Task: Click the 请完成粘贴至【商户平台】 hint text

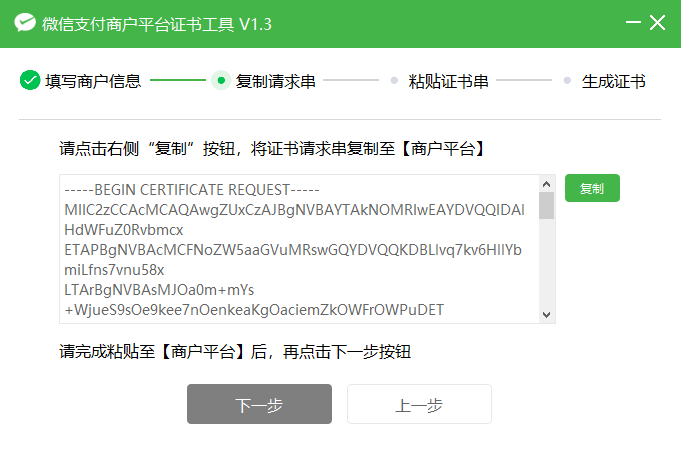Action: [235, 351]
